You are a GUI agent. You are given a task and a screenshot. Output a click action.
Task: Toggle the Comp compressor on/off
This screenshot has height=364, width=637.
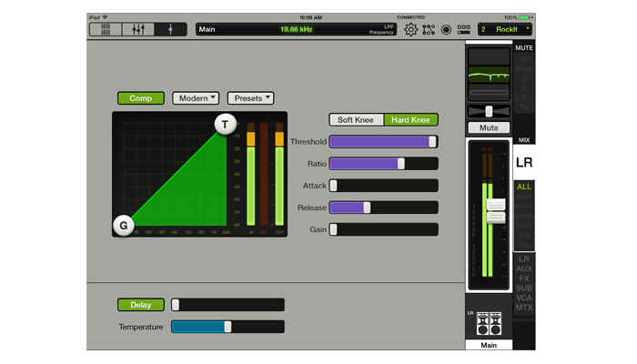click(x=140, y=98)
